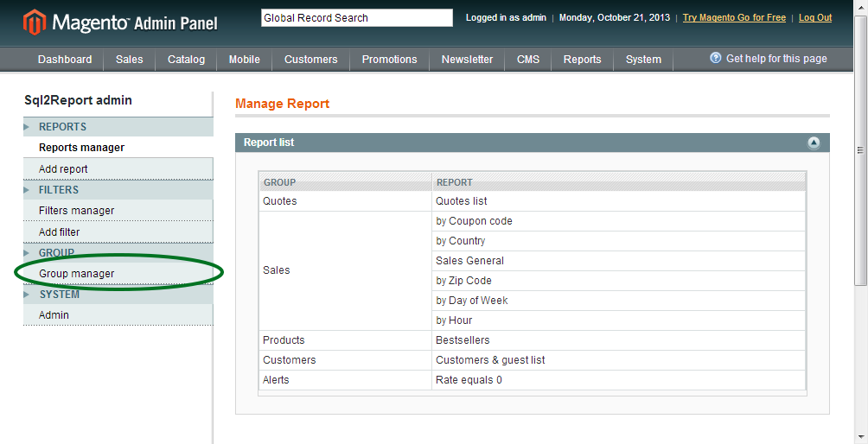Open the by Hour report

coord(454,320)
